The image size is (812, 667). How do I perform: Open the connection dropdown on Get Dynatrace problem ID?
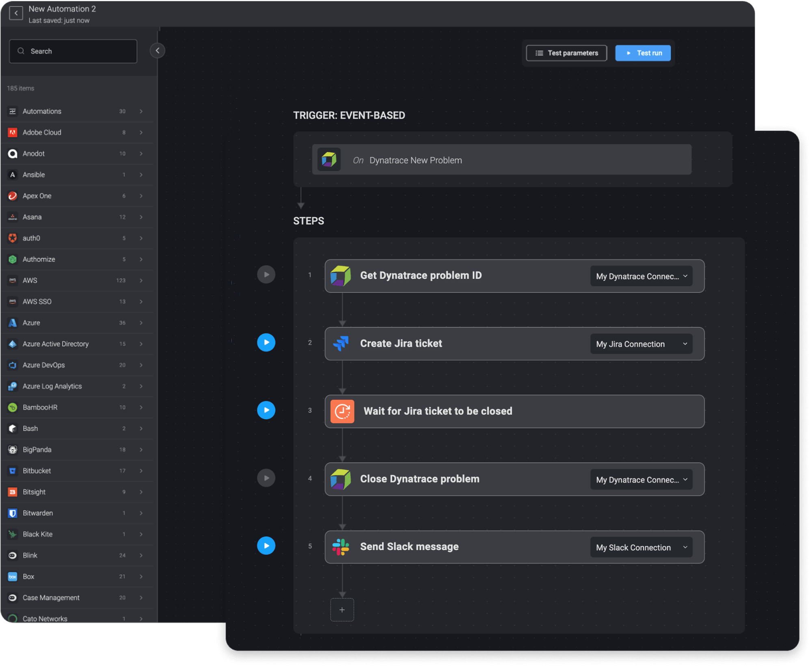(641, 277)
